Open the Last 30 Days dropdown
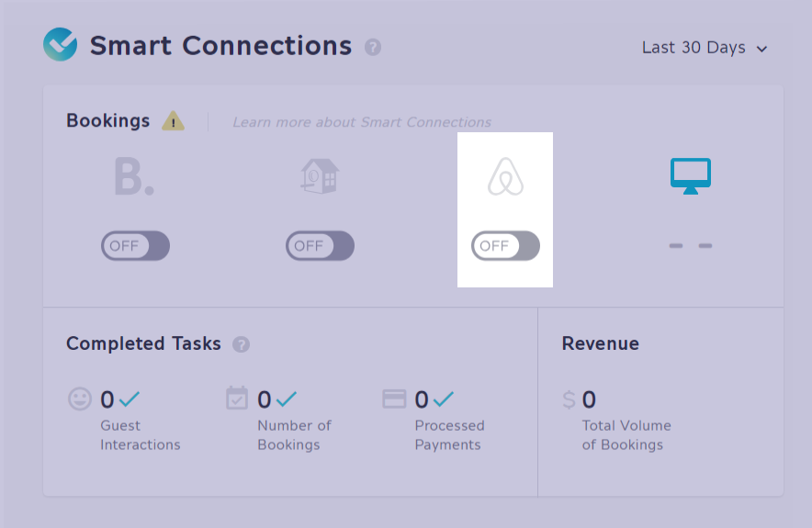This screenshot has width=812, height=528. point(705,48)
